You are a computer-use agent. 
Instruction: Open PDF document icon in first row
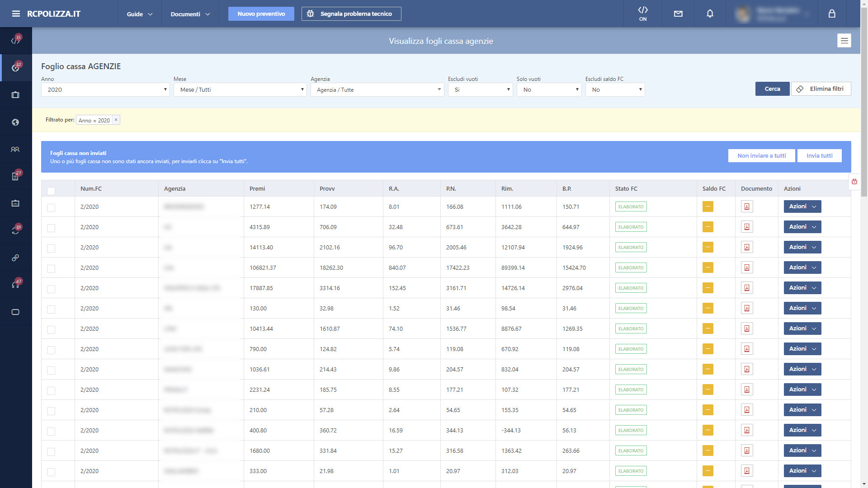pyautogui.click(x=746, y=206)
